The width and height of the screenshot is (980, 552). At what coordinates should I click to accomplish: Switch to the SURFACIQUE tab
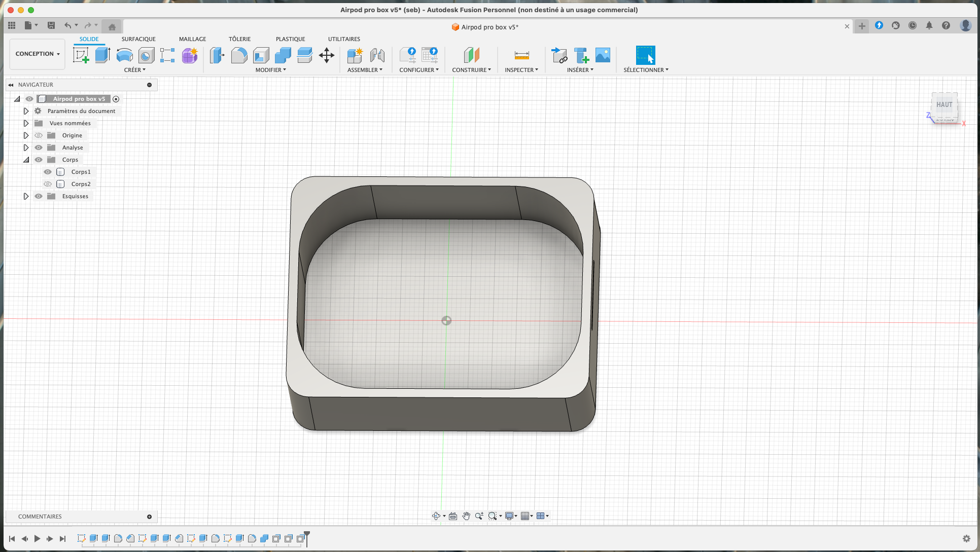point(138,39)
